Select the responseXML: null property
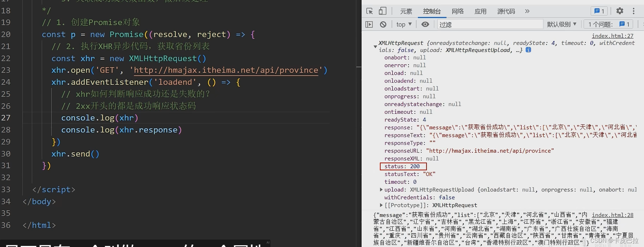644x247 pixels. [x=411, y=159]
